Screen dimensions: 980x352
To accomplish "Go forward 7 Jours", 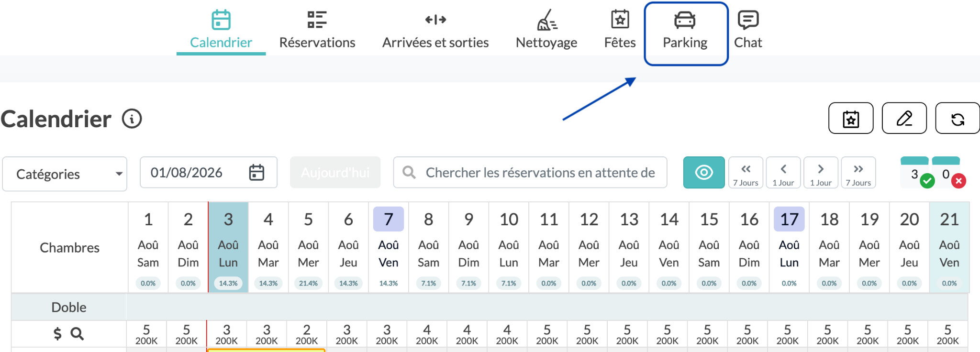I will [858, 173].
